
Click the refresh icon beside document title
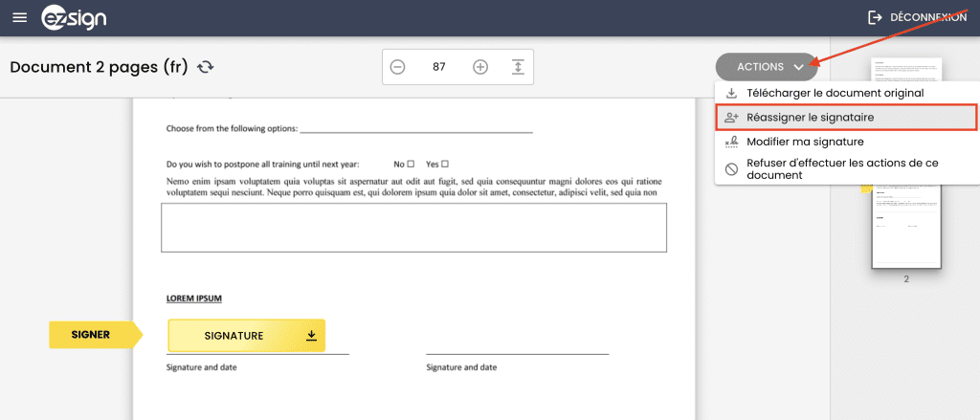(x=205, y=67)
